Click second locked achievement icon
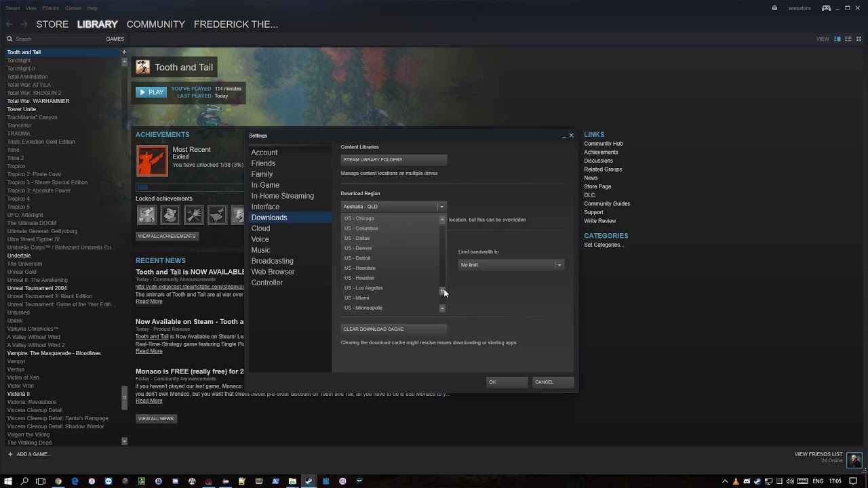The image size is (868, 488). coord(170,215)
